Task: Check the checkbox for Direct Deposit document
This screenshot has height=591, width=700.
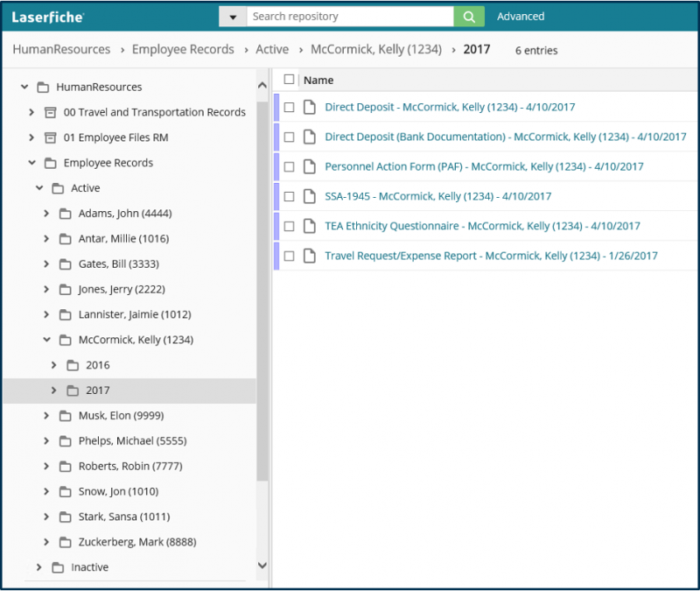Action: coord(288,107)
